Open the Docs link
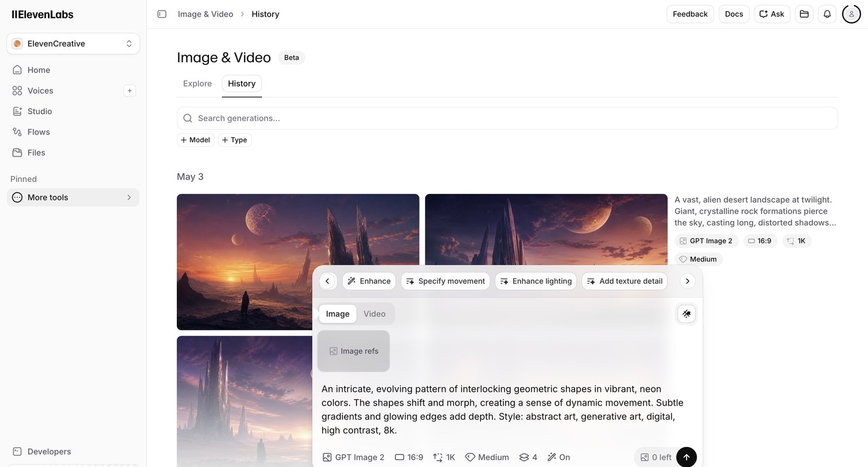The image size is (868, 467). (734, 14)
